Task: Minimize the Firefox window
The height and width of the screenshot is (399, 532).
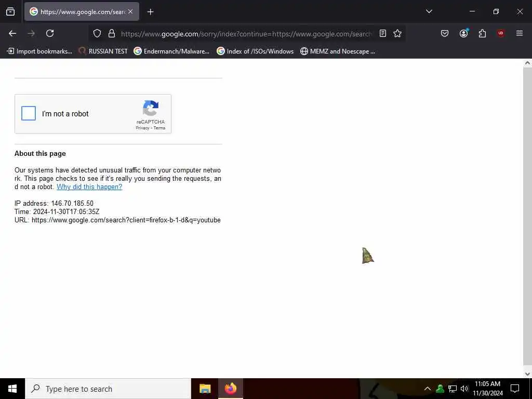Action: (x=472, y=11)
